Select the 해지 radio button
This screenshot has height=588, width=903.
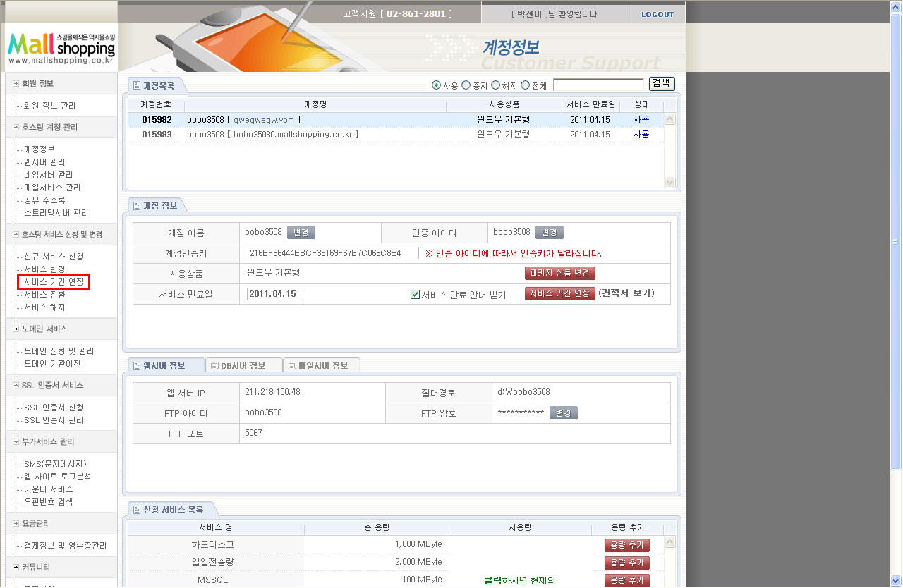[495, 85]
